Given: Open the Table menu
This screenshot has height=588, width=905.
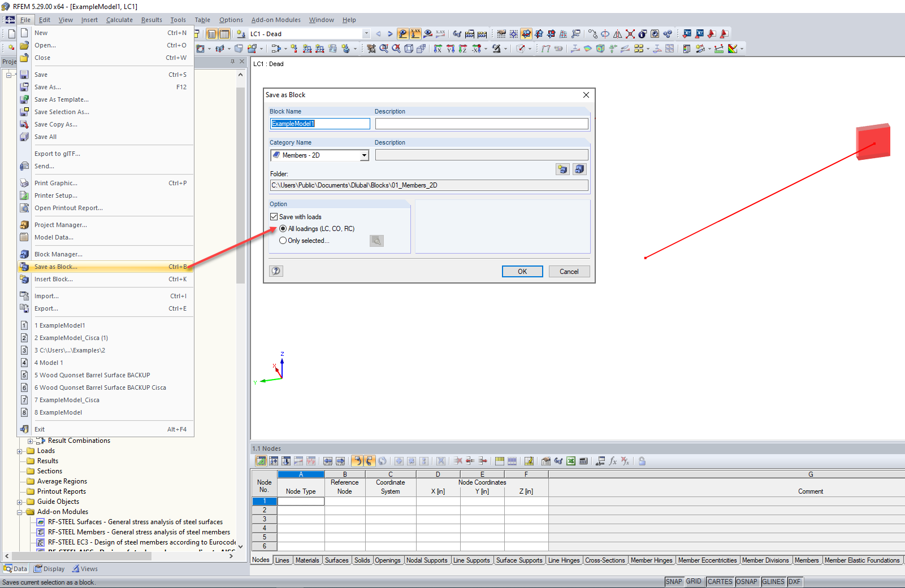Looking at the screenshot, I should click(x=202, y=20).
